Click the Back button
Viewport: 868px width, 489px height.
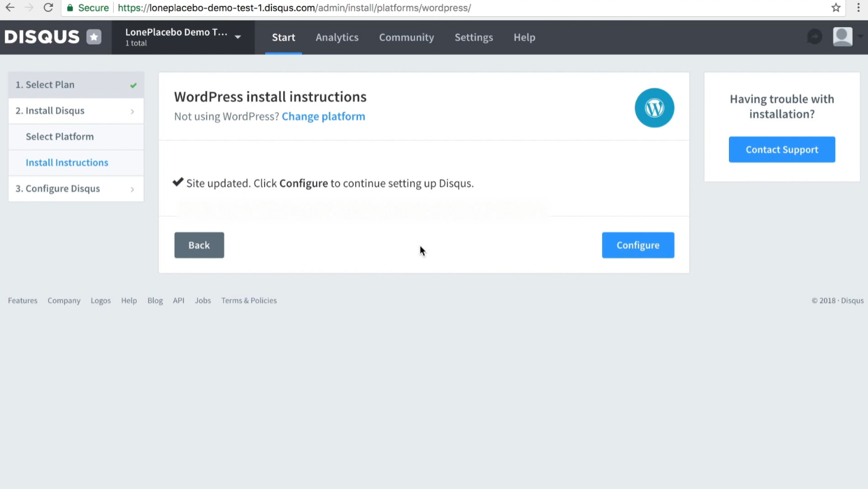click(199, 245)
